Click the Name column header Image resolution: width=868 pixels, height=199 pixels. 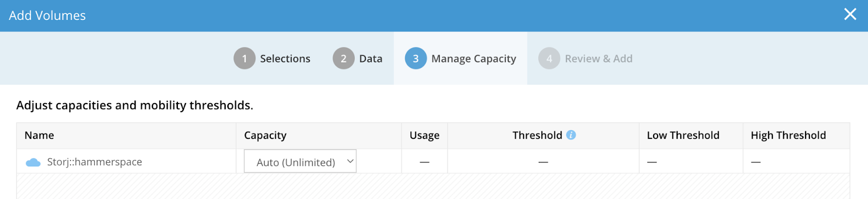click(x=39, y=135)
